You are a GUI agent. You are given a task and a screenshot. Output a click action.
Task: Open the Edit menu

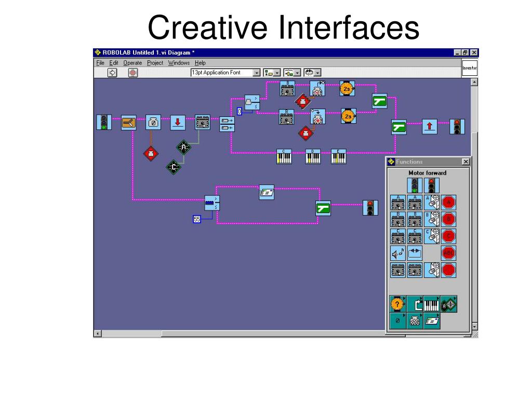click(114, 63)
